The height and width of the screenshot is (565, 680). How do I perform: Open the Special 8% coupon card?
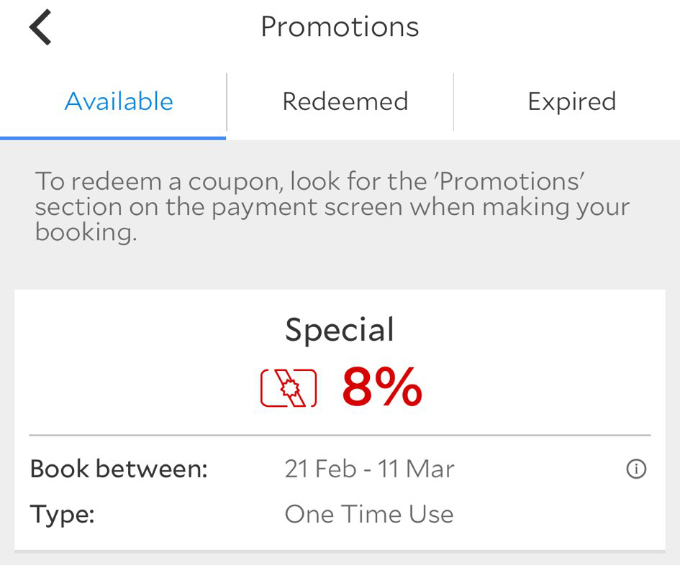click(340, 420)
